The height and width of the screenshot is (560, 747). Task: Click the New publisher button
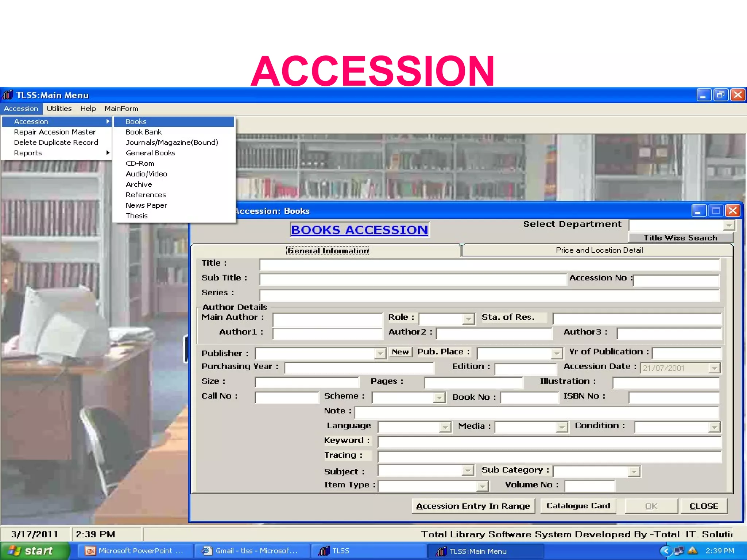[400, 352]
